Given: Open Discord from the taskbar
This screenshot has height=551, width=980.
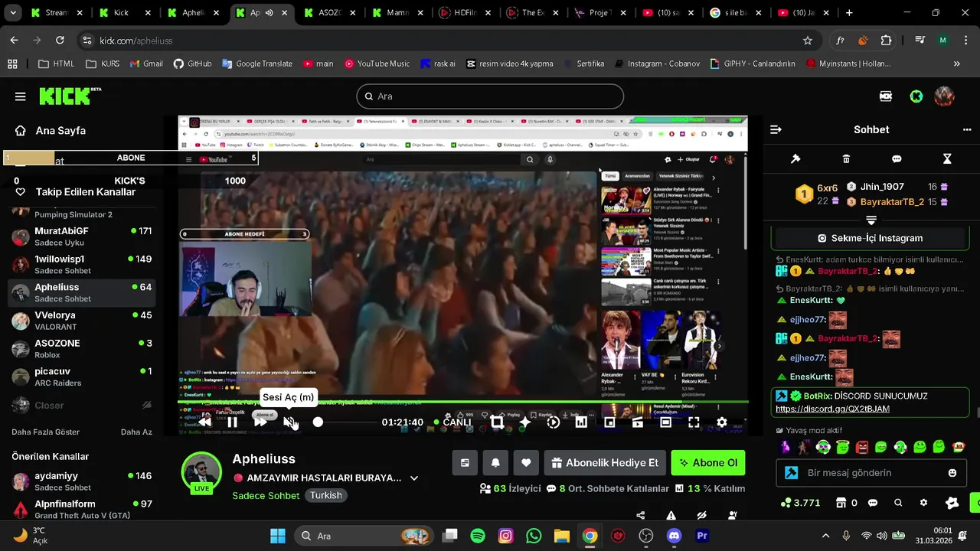Looking at the screenshot, I should (674, 536).
